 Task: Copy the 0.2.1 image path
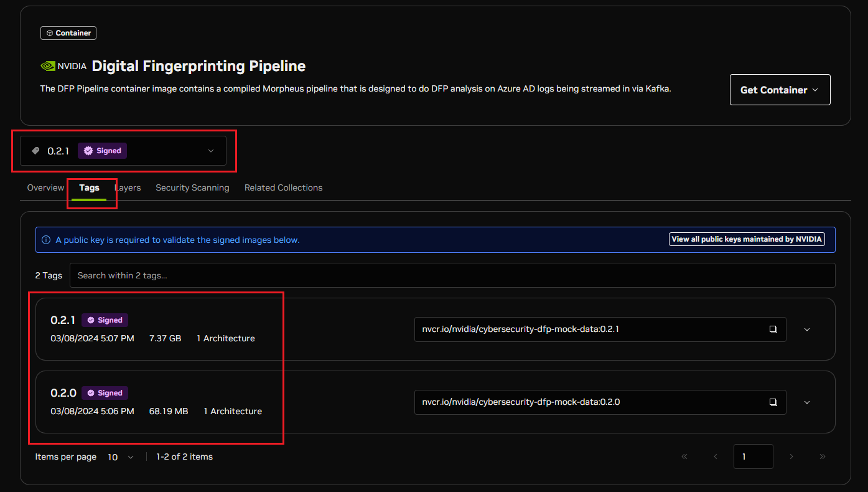click(773, 329)
